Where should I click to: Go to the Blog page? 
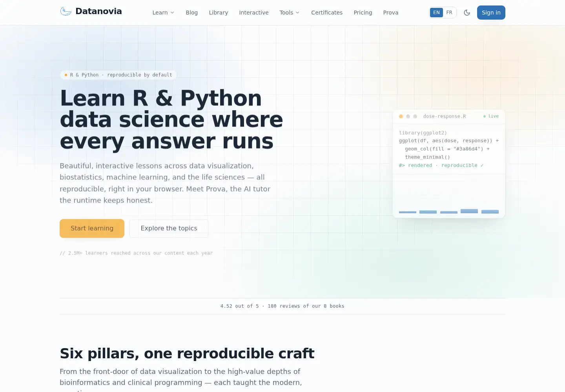(x=192, y=13)
